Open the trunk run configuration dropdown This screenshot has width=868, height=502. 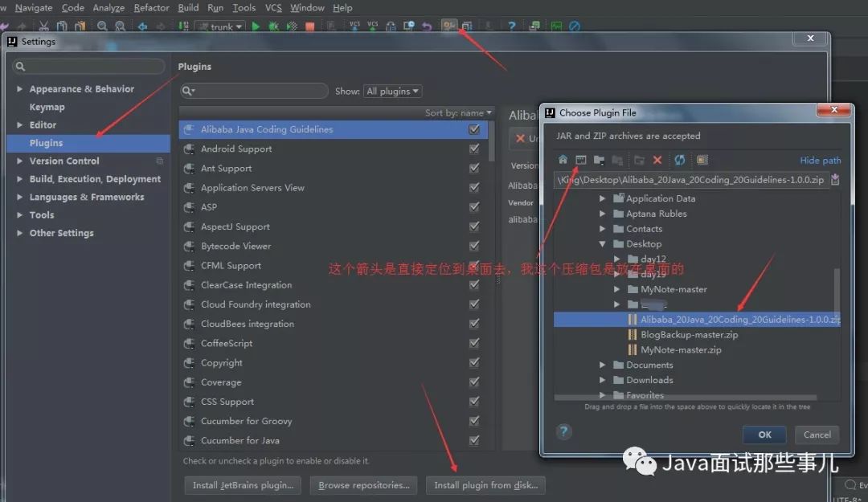(221, 26)
